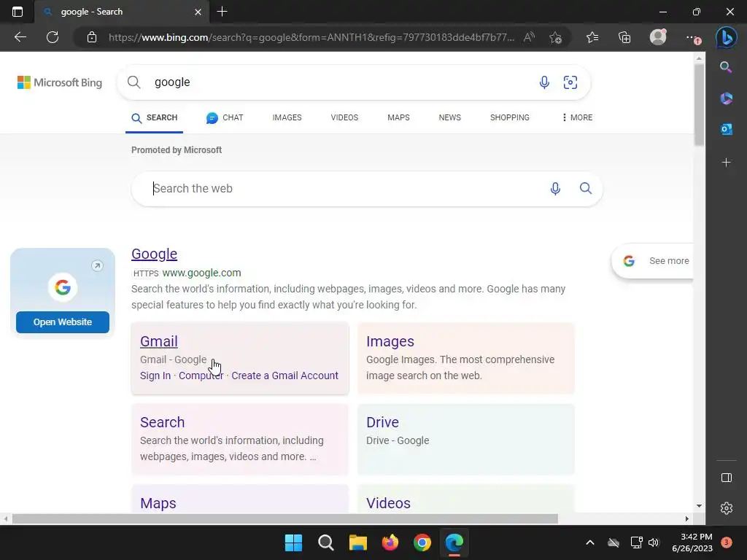Switch to the SHOPPING tab
This screenshot has height=560, width=747.
point(510,117)
